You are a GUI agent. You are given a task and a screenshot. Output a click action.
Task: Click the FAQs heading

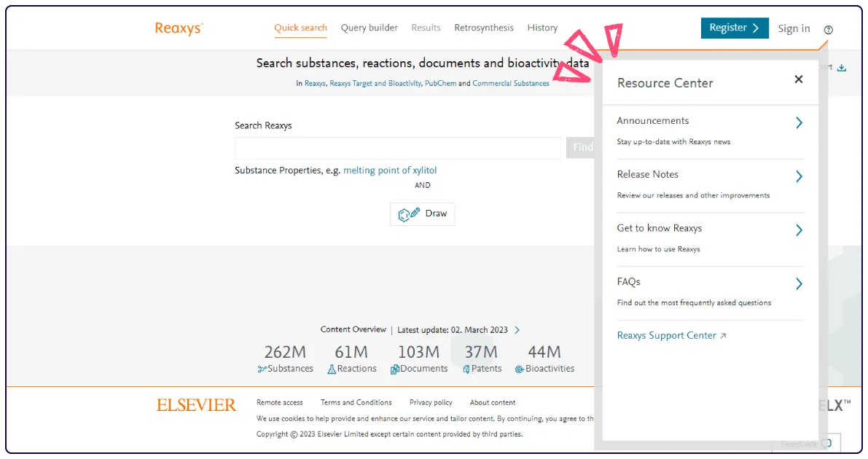coord(628,282)
